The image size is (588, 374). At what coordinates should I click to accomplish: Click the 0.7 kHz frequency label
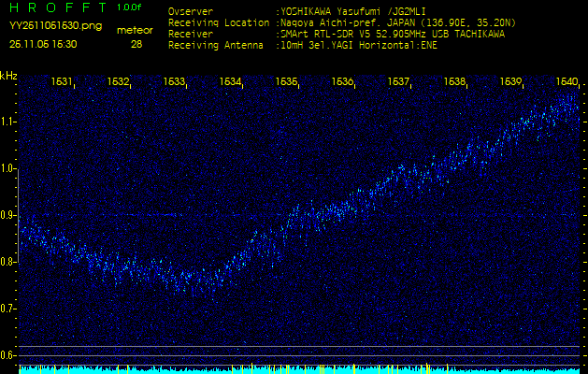click(7, 309)
